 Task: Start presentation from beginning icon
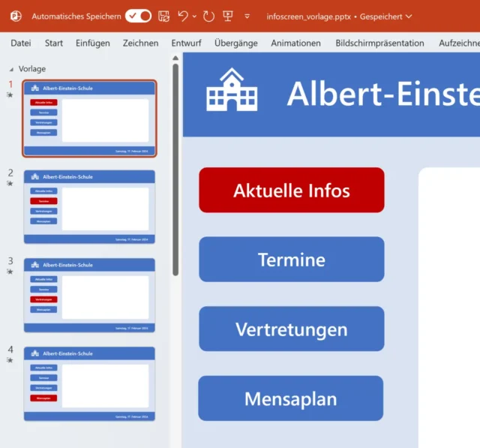(228, 16)
